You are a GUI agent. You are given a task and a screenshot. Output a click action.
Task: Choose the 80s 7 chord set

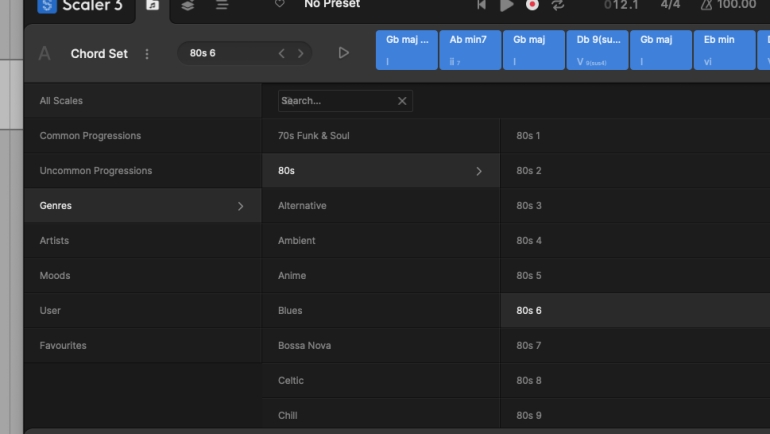coord(529,346)
